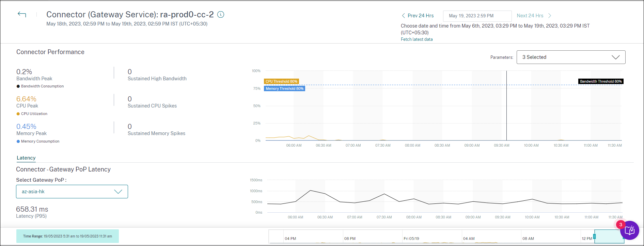Click the CPU Threshold 80% chart label
The image size is (644, 246).
point(281,81)
